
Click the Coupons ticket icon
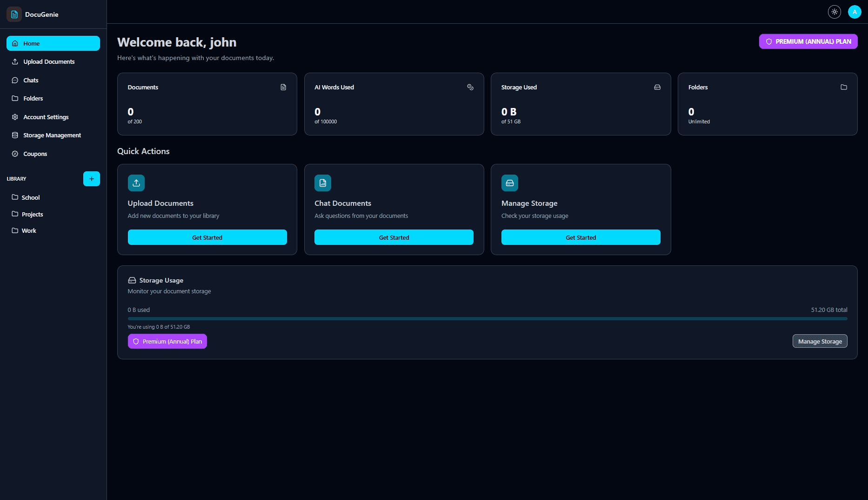pyautogui.click(x=15, y=154)
